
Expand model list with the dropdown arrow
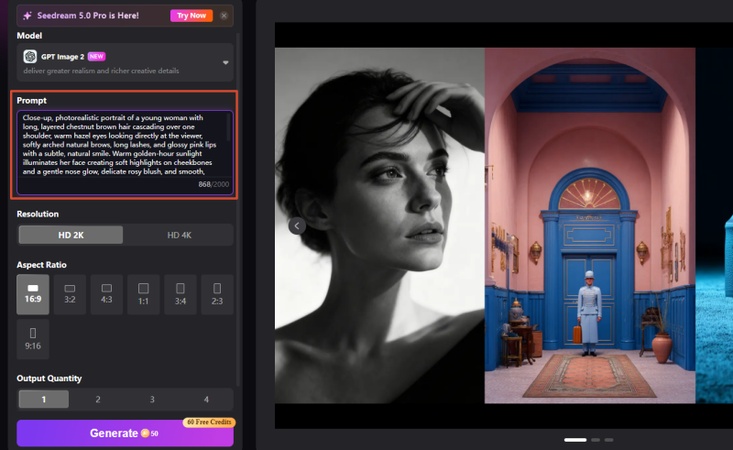[x=225, y=62]
